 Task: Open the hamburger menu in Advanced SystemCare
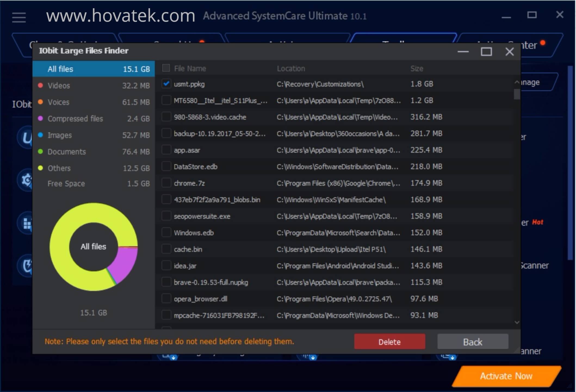click(x=19, y=17)
